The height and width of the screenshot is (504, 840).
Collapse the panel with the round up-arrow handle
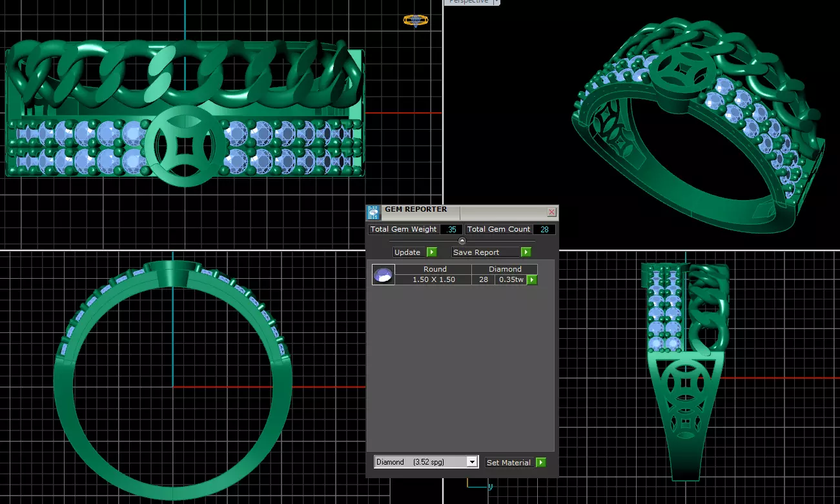click(x=462, y=241)
